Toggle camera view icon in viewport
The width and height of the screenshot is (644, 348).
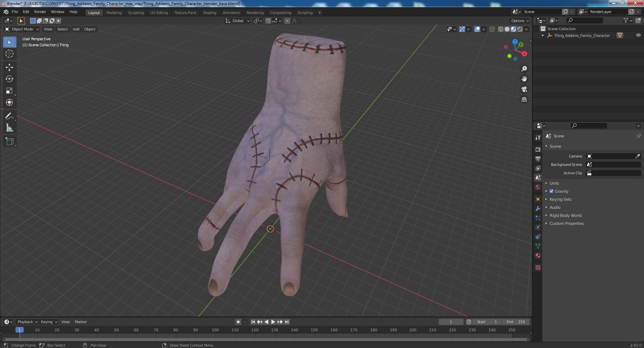pos(524,89)
